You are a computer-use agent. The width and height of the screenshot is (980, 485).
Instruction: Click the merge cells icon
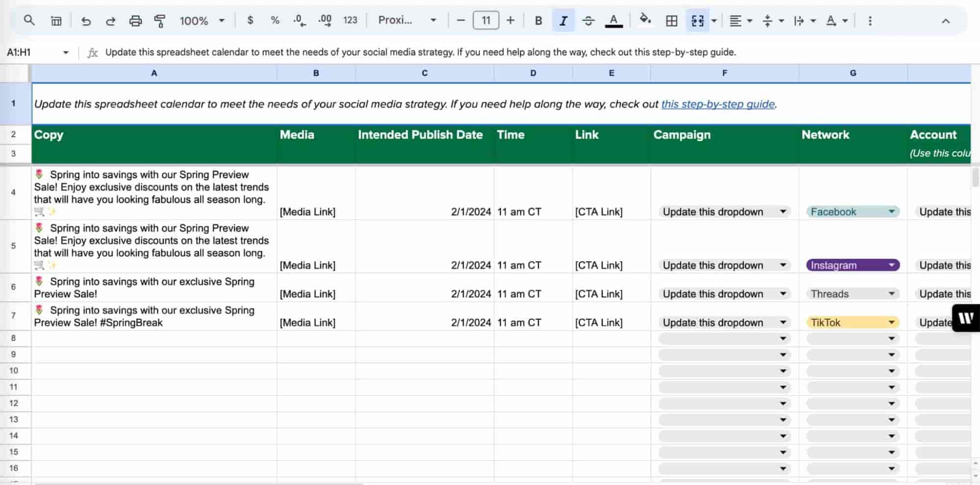pyautogui.click(x=698, y=21)
